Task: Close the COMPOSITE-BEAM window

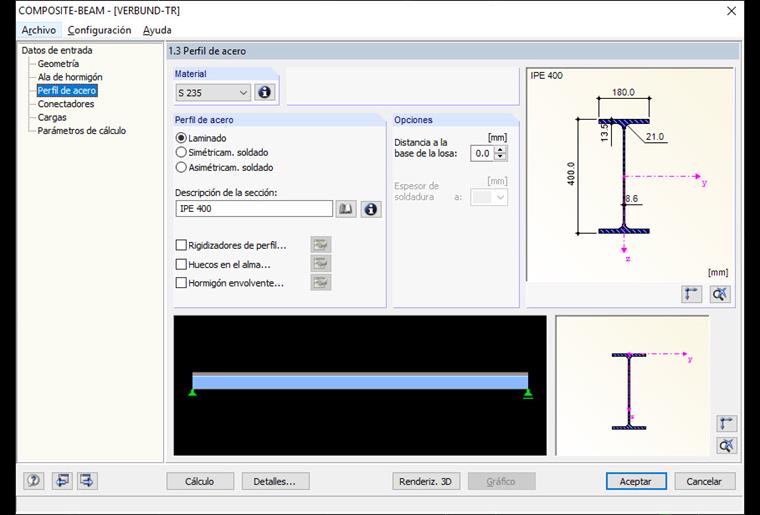Action: click(x=731, y=11)
